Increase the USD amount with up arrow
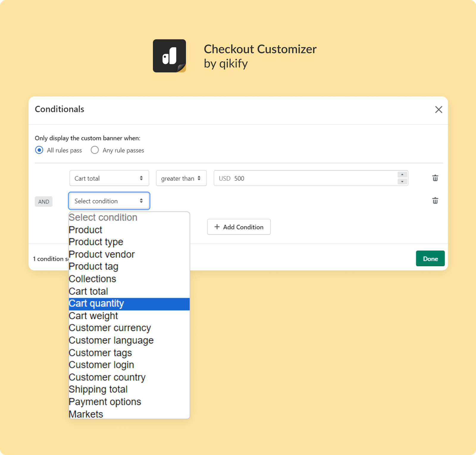This screenshot has height=455, width=476. click(402, 175)
